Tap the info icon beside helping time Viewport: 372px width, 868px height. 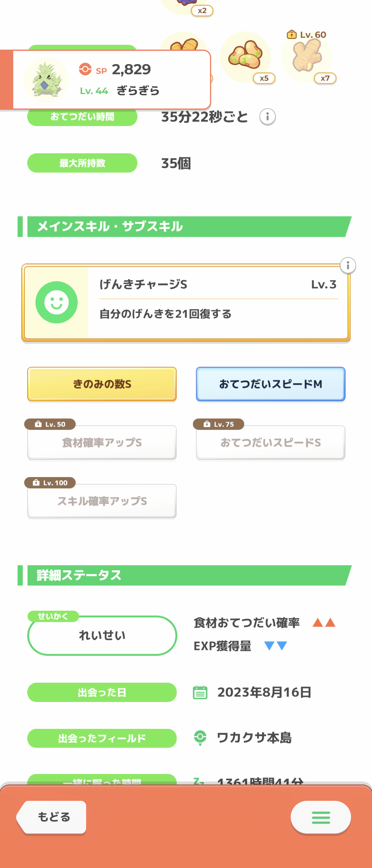(267, 117)
